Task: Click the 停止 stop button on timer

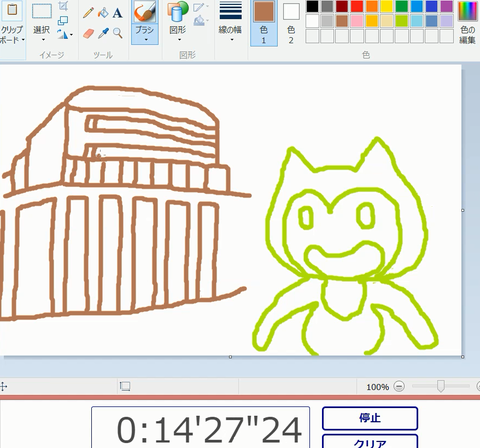Action: point(370,418)
